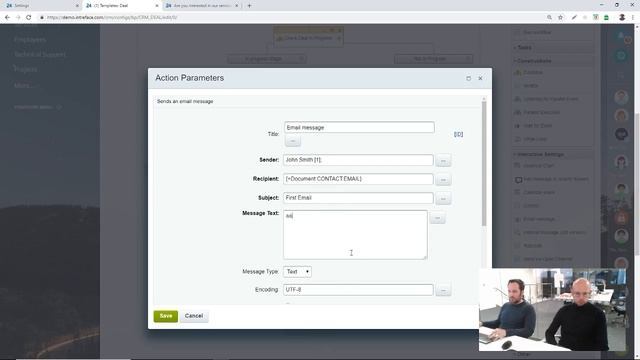
Task: Reload the current page
Action: [x=29, y=18]
